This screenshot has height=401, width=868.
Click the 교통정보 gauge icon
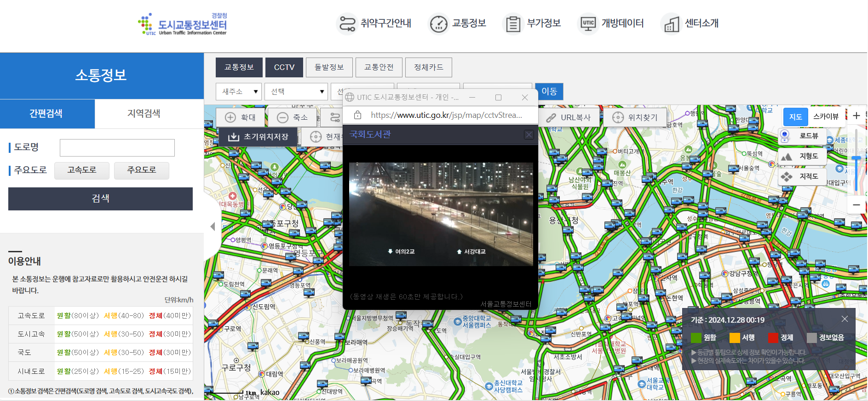pos(438,24)
